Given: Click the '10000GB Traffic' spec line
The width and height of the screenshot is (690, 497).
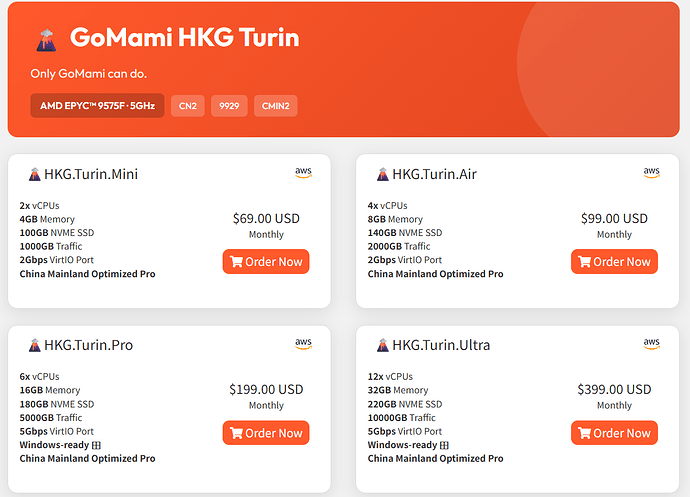Looking at the screenshot, I should pyautogui.click(x=402, y=418).
